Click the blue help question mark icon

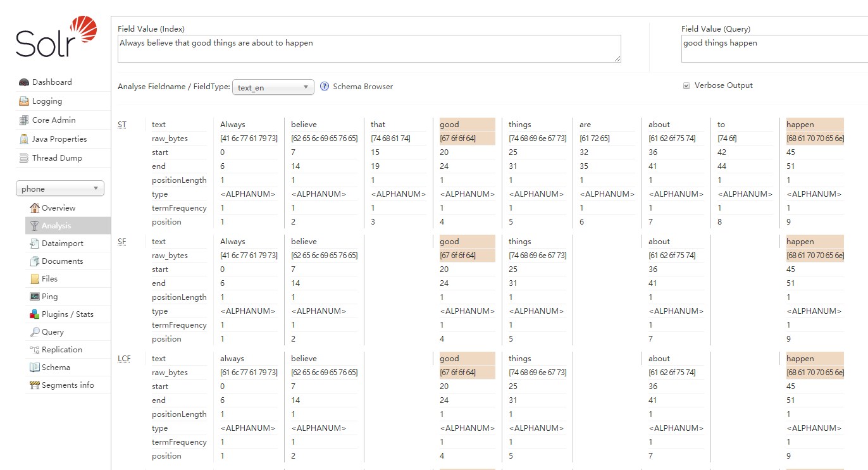coord(325,87)
